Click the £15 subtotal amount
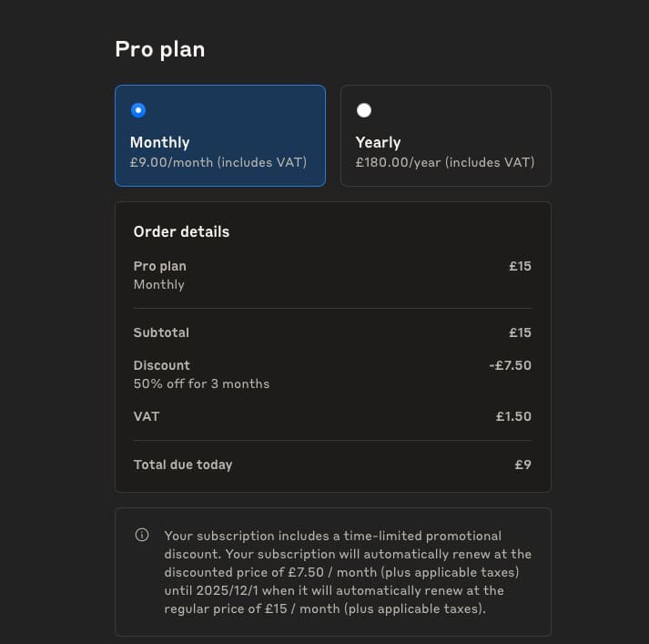 (x=520, y=332)
